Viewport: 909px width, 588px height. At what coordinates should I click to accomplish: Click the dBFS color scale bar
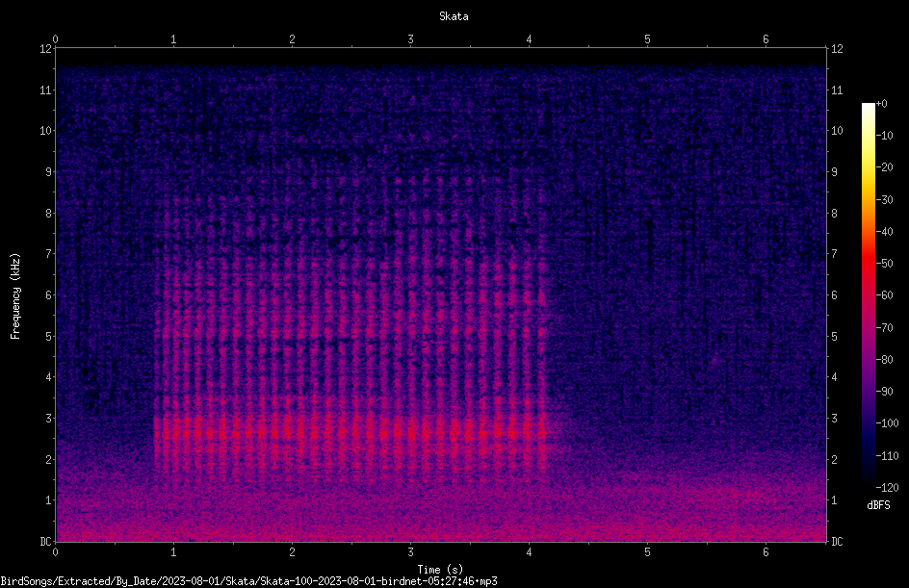click(x=868, y=294)
